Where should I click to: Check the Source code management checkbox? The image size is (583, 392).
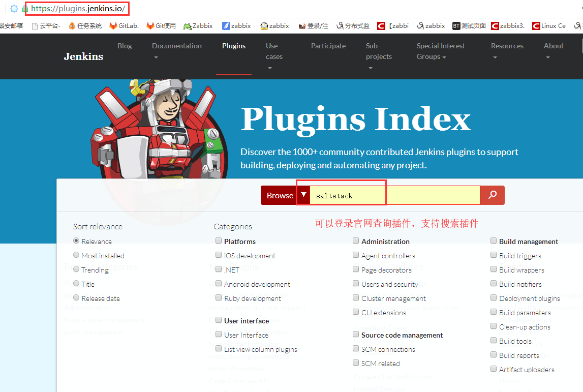click(356, 334)
